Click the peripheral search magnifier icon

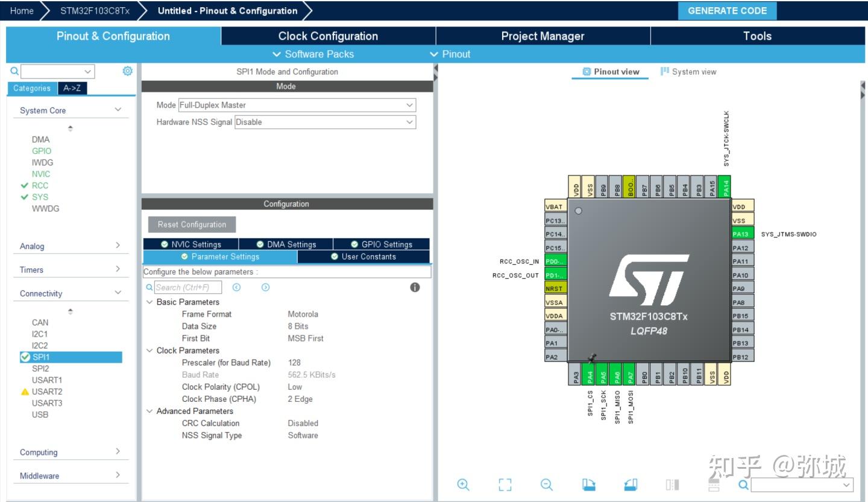(15, 71)
